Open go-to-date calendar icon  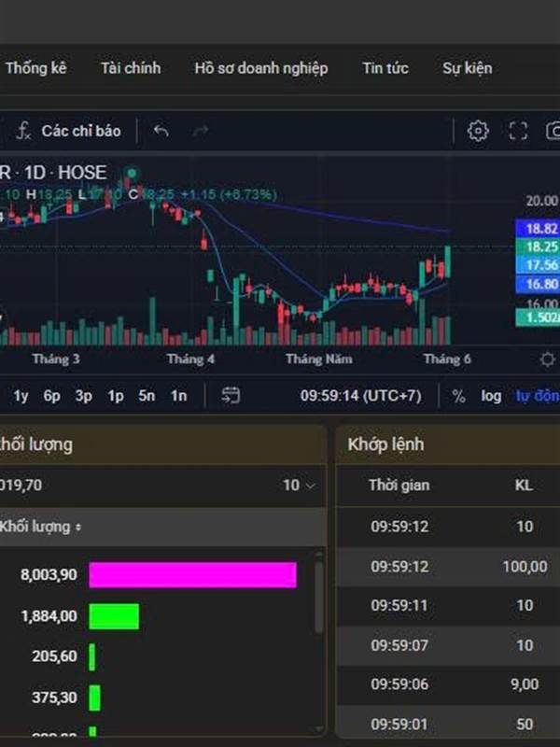[x=231, y=395]
